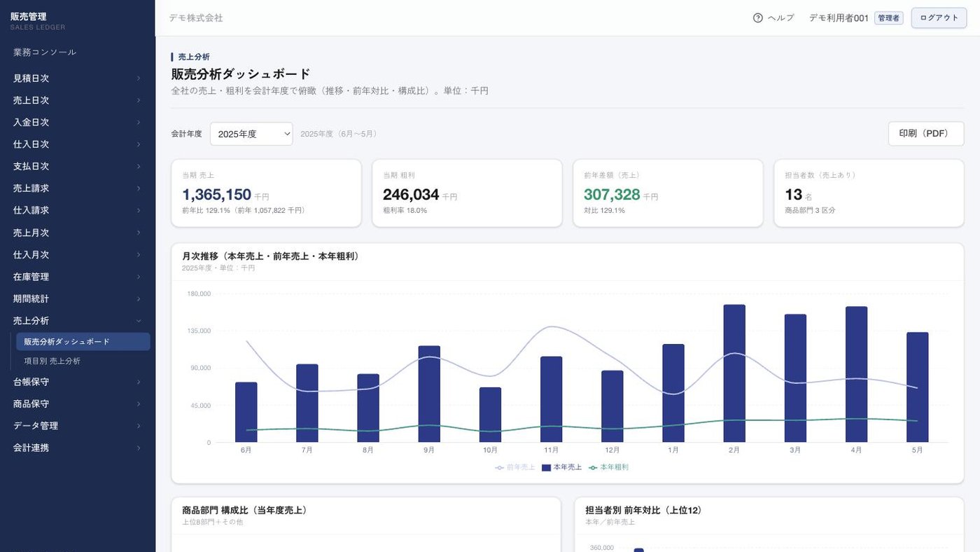Image resolution: width=980 pixels, height=552 pixels.
Task: Expand the 売上日次 menu
Action: tap(77, 100)
